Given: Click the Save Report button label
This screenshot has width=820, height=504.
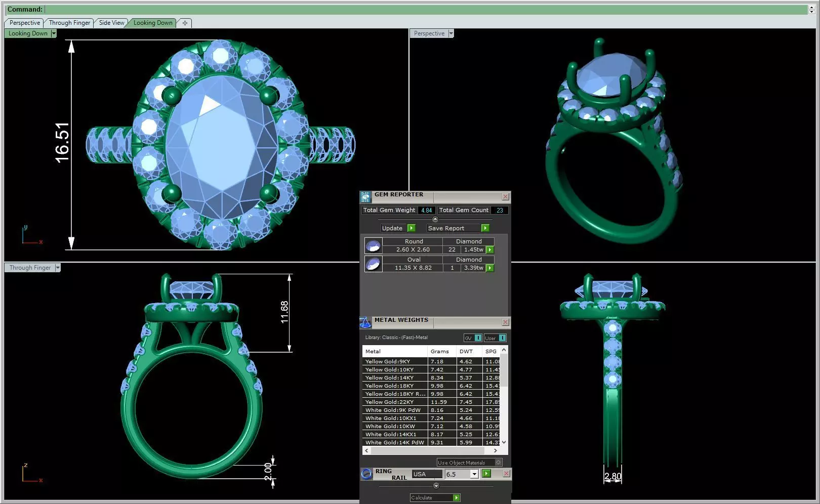Looking at the screenshot, I should [x=446, y=228].
